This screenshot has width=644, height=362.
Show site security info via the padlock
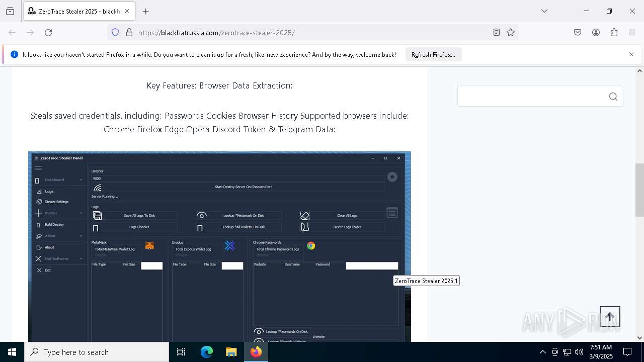tap(129, 33)
